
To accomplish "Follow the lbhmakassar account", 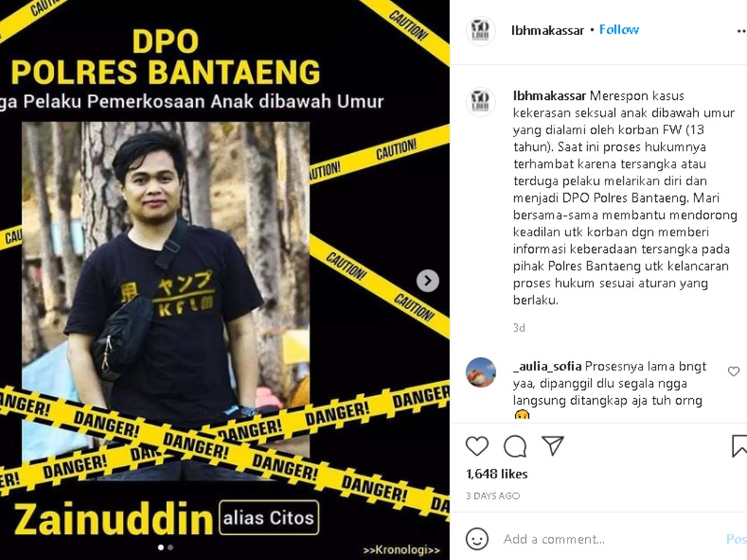I will [619, 29].
